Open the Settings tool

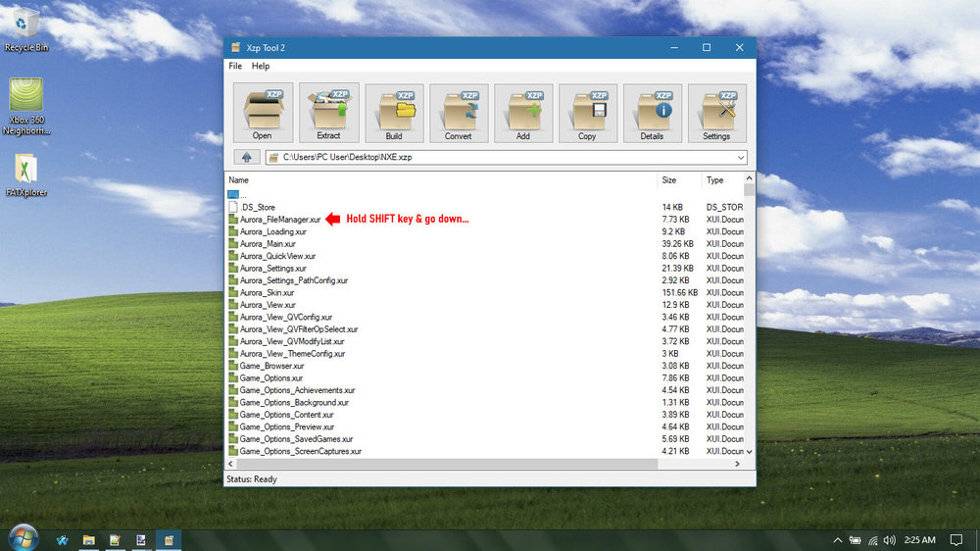[x=717, y=113]
